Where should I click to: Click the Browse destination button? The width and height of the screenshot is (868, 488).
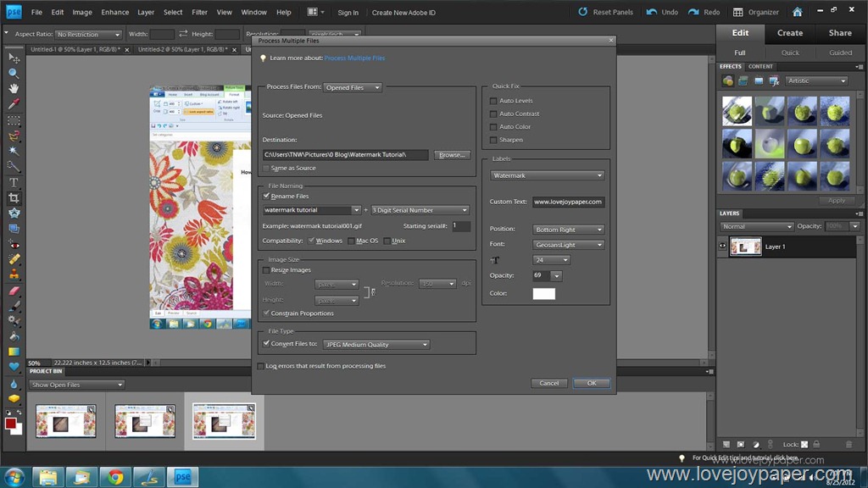[453, 155]
